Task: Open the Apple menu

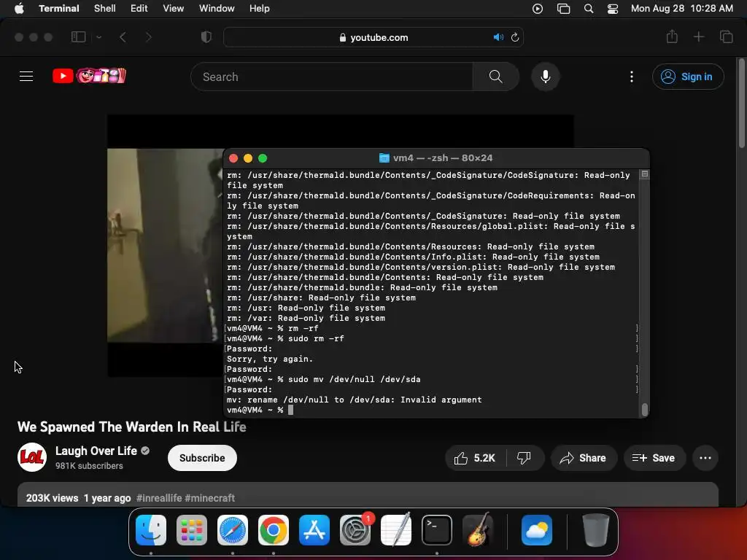Action: (x=19, y=9)
